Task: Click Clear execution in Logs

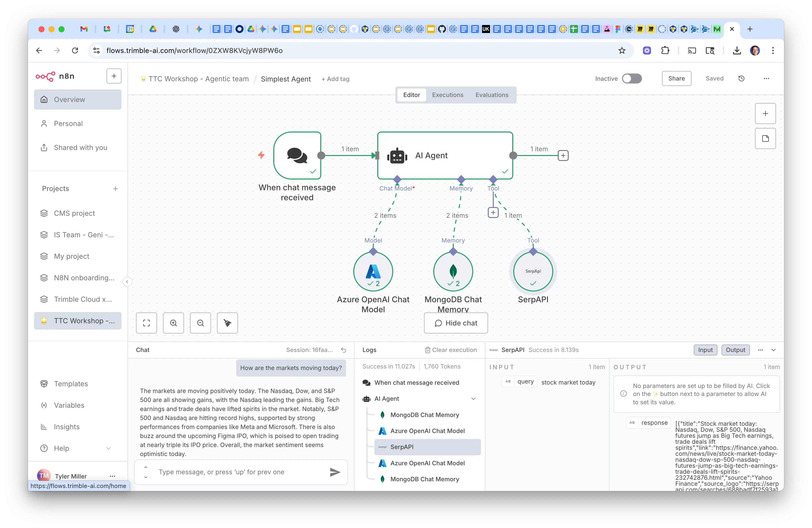Action: pos(450,350)
